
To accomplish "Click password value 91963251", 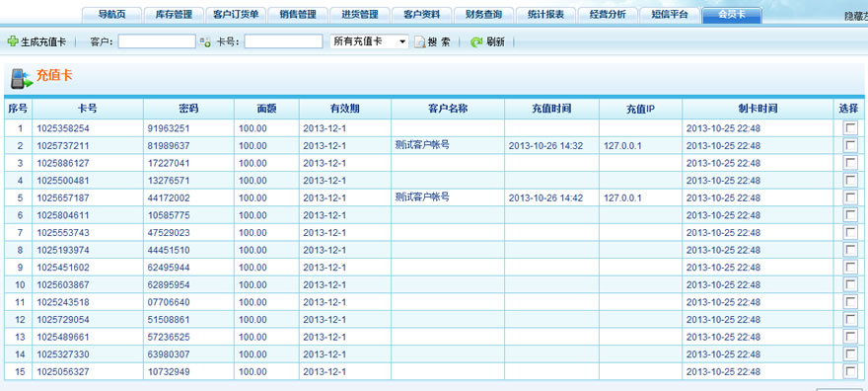I will [169, 128].
